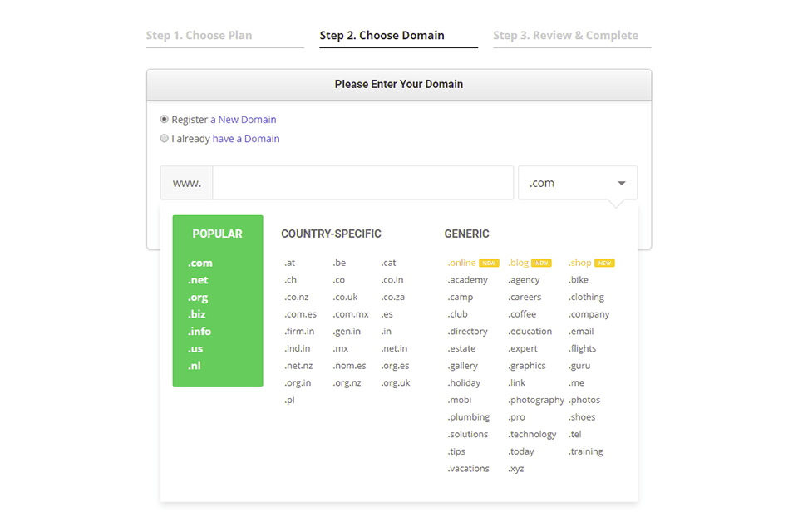This screenshot has width=798, height=532.
Task: Choose the "I already have a Domain" option
Action: (164, 138)
